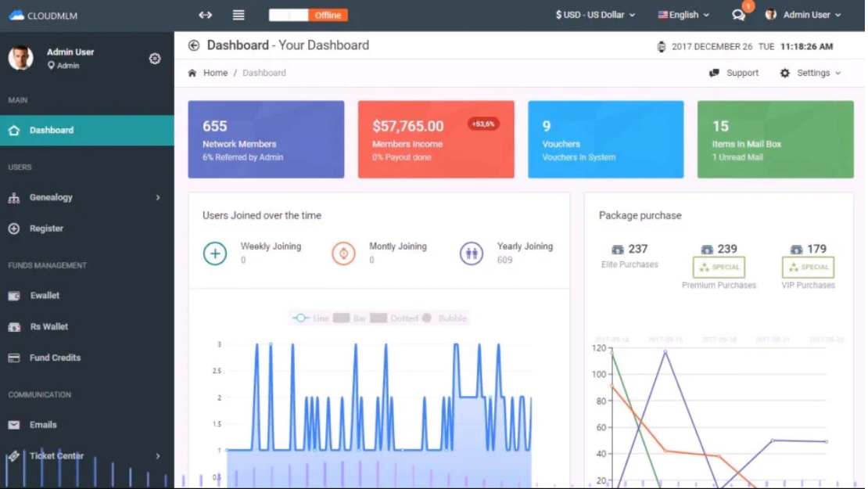Toggle the Line chart type option
This screenshot has width=868, height=489.
point(310,318)
